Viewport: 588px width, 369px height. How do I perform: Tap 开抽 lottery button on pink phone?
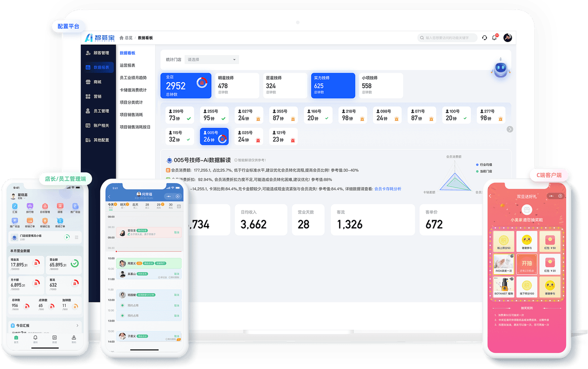pyautogui.click(x=526, y=264)
